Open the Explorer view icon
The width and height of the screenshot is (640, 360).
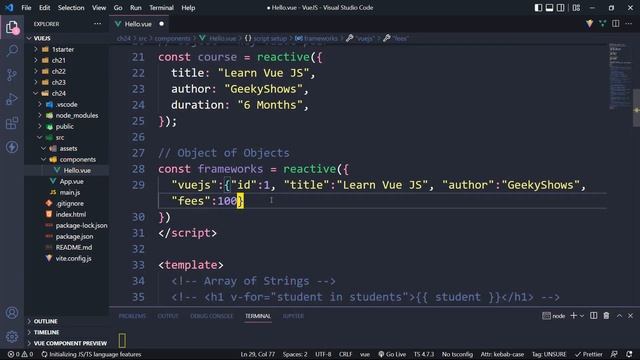12,28
